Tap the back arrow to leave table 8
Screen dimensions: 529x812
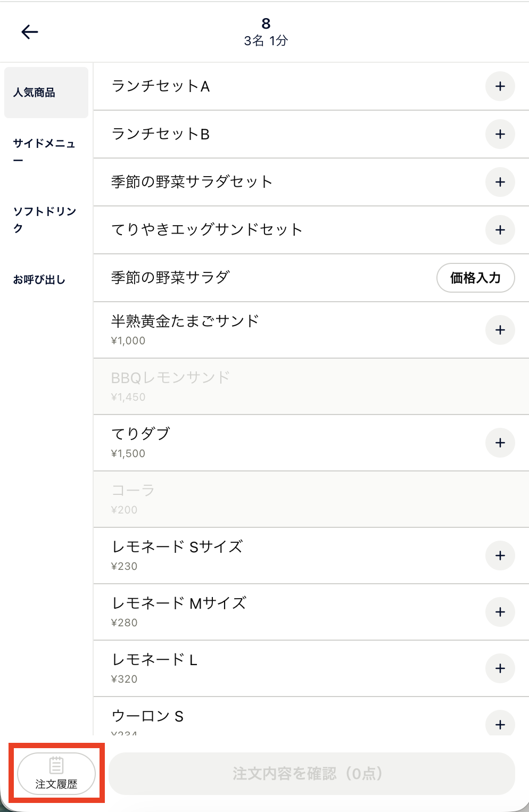coord(30,32)
